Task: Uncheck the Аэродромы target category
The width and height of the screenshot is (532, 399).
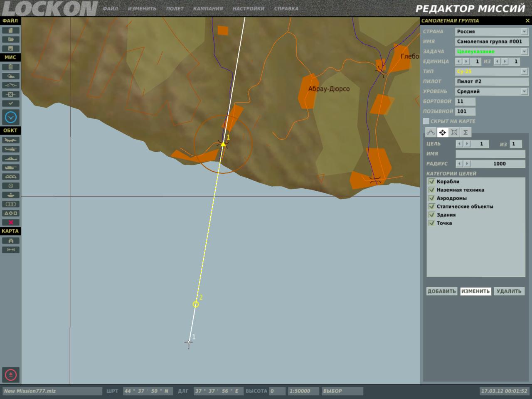Action: pos(431,198)
